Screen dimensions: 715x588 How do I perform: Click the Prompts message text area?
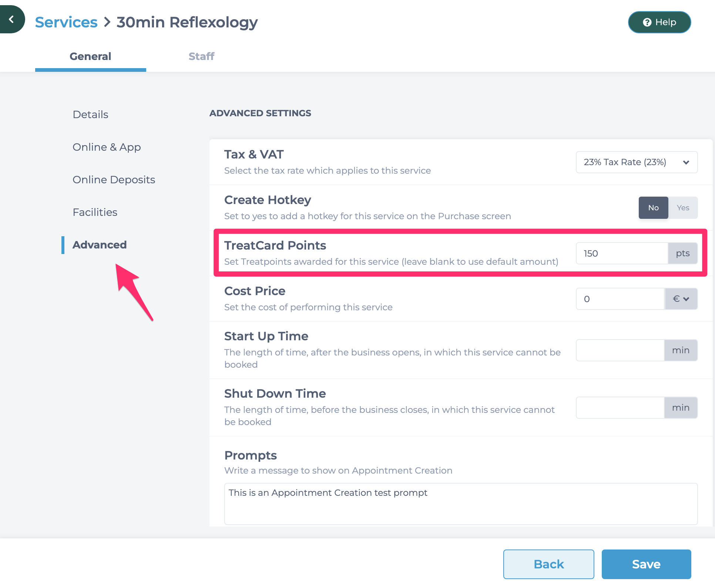point(461,504)
